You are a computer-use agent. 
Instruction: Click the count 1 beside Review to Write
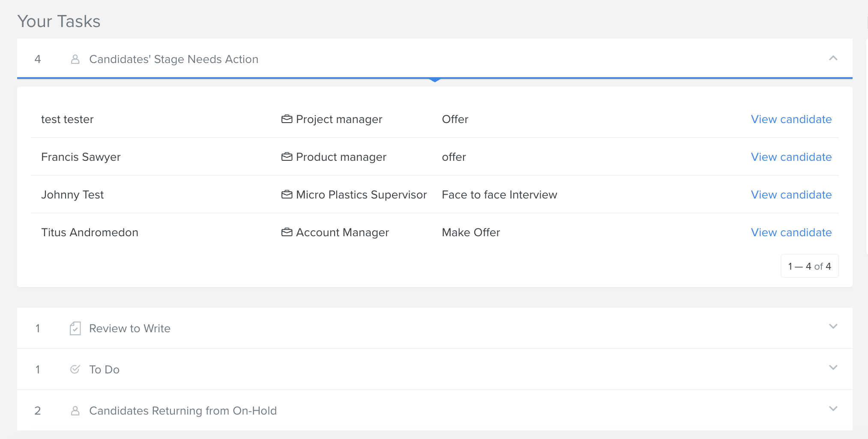[38, 328]
